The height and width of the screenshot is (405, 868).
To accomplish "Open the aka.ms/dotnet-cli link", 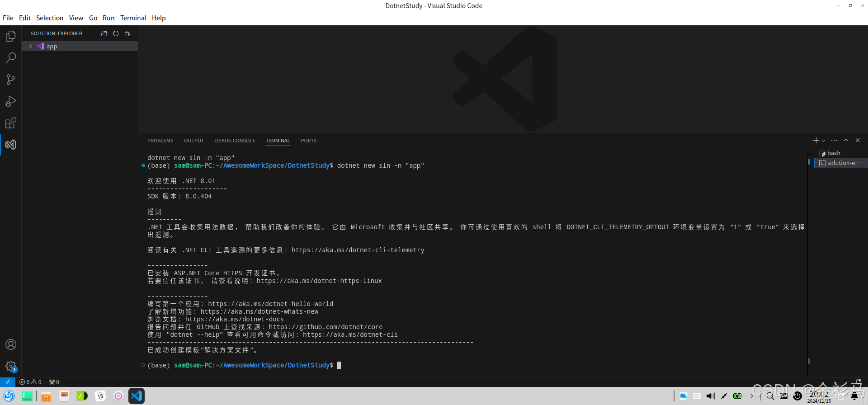I will [350, 334].
